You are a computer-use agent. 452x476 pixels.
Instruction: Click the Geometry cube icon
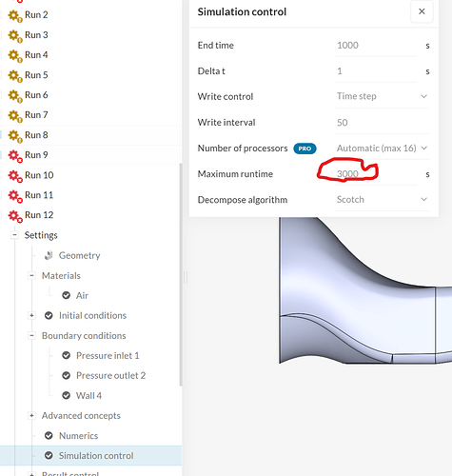pos(49,255)
